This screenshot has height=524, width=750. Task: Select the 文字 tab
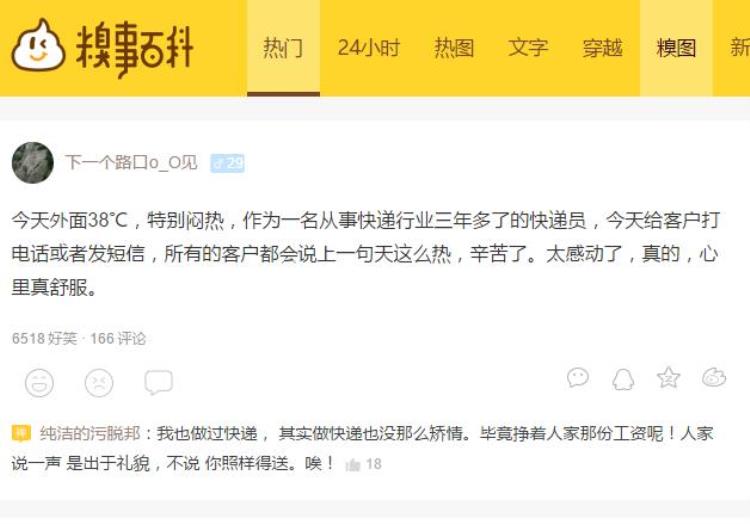pos(528,48)
